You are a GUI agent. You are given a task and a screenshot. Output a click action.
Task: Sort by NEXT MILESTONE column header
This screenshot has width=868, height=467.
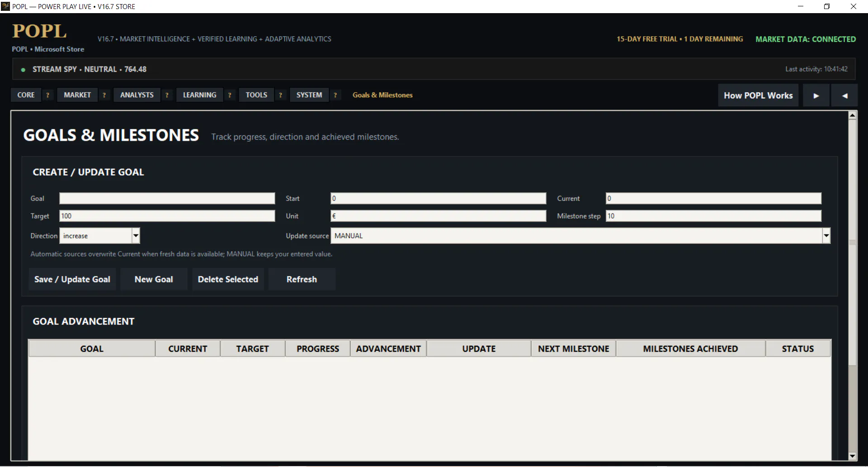click(574, 349)
